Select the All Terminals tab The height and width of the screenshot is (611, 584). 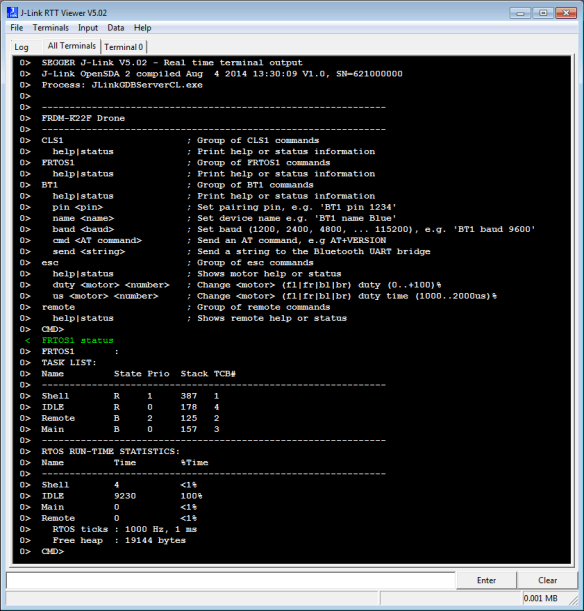click(x=72, y=46)
